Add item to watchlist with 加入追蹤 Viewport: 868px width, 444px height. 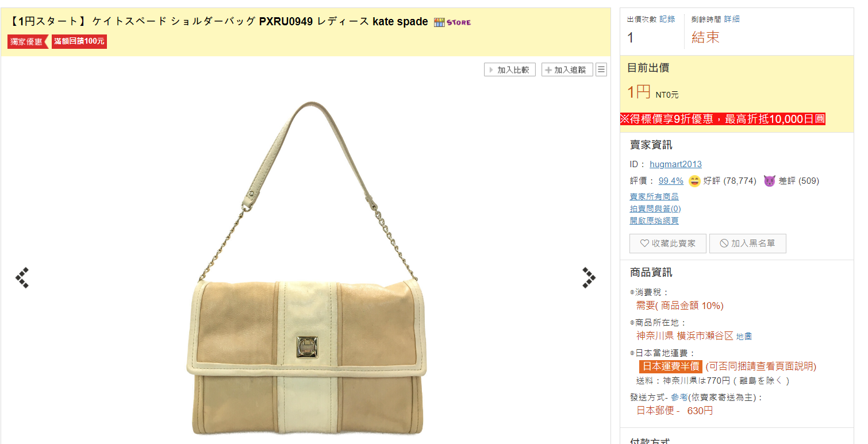tap(567, 70)
